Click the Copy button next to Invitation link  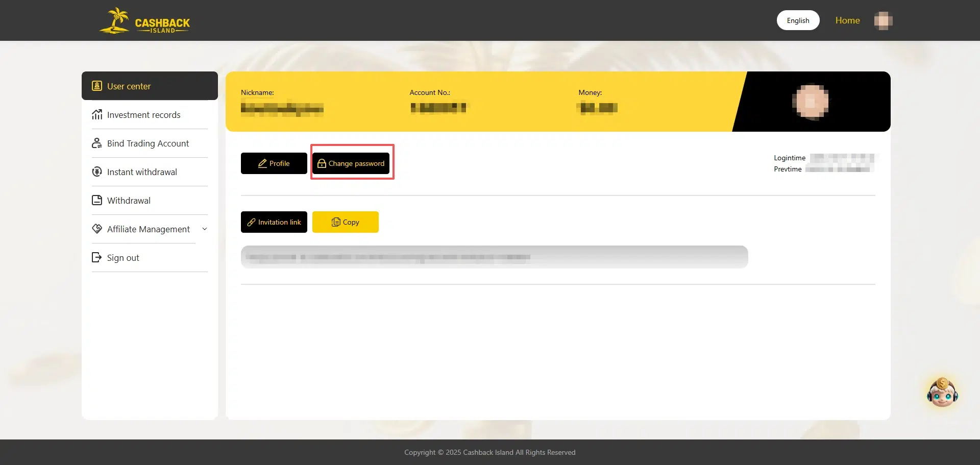pyautogui.click(x=345, y=222)
